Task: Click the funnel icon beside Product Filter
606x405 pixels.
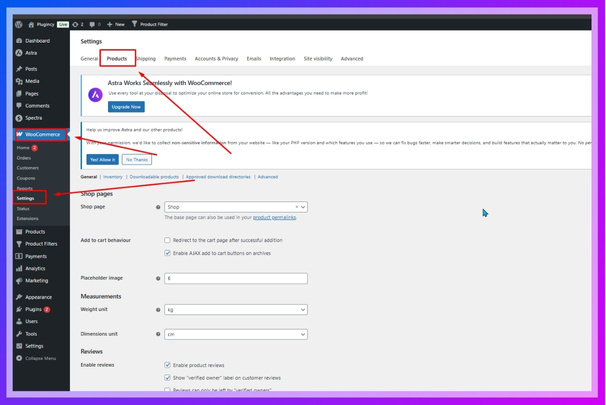Action: point(134,24)
